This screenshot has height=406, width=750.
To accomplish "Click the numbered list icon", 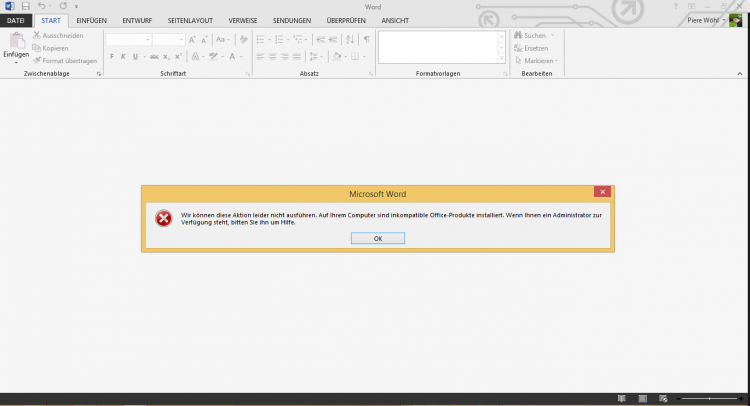I will [279, 40].
